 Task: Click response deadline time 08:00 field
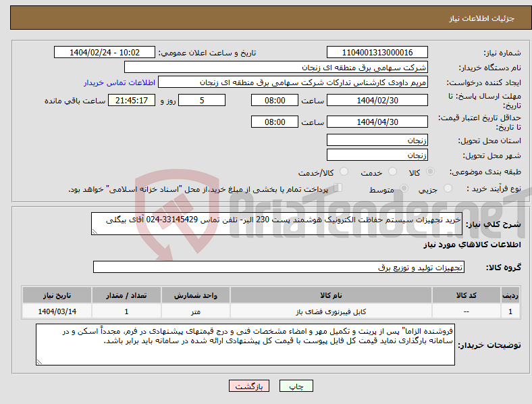(275, 100)
